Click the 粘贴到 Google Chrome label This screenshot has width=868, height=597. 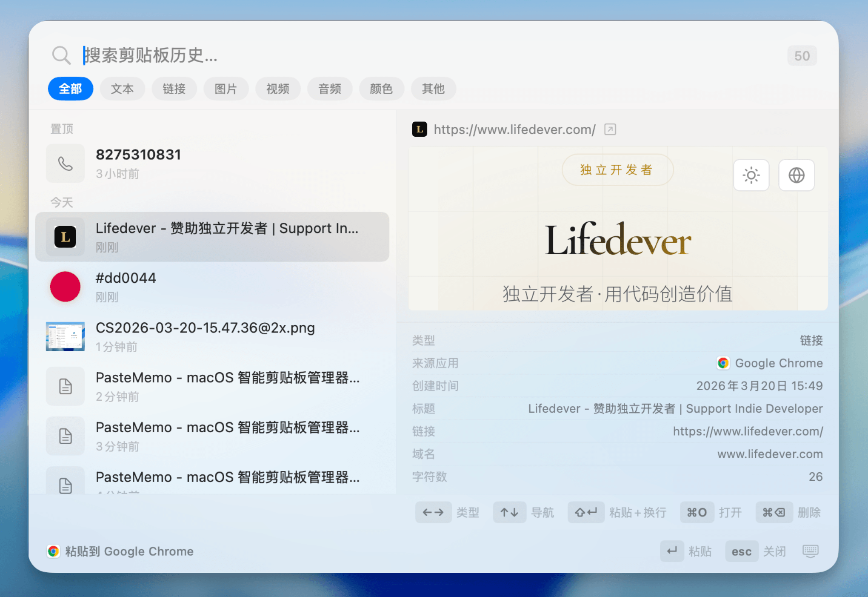[129, 551]
